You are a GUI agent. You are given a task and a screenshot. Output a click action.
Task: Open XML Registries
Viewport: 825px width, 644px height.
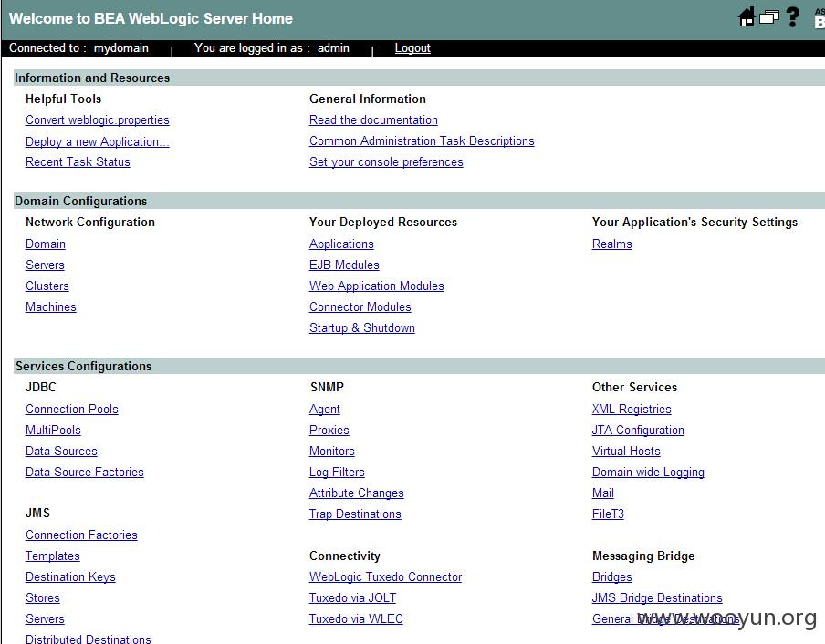pos(632,409)
